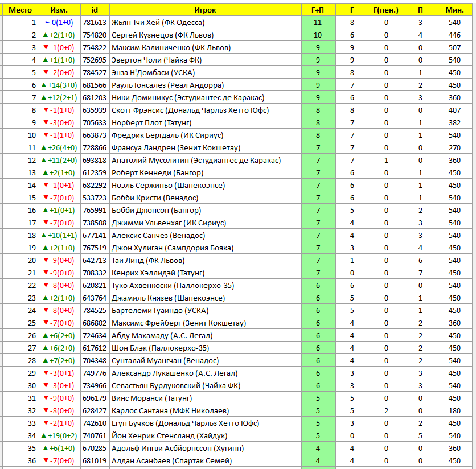Click green Г+П cell showing 10
Screen dimensions: 476x469
tap(318, 35)
